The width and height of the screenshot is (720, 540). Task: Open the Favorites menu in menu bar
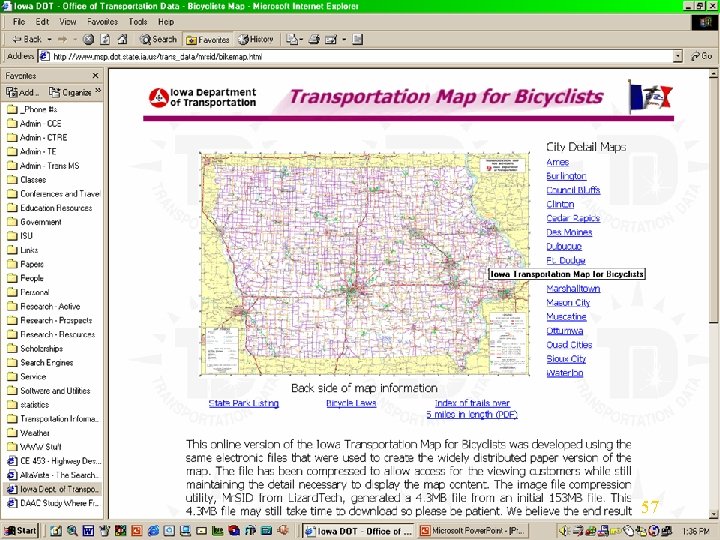click(102, 22)
